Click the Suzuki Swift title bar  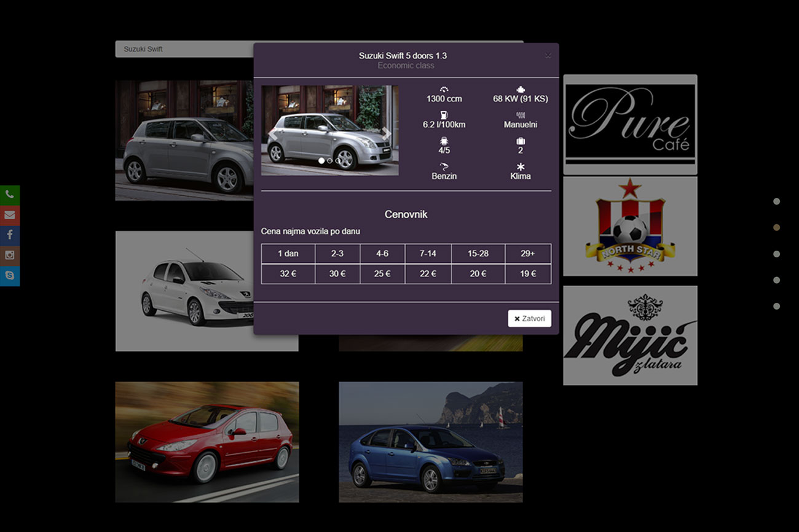[184, 49]
